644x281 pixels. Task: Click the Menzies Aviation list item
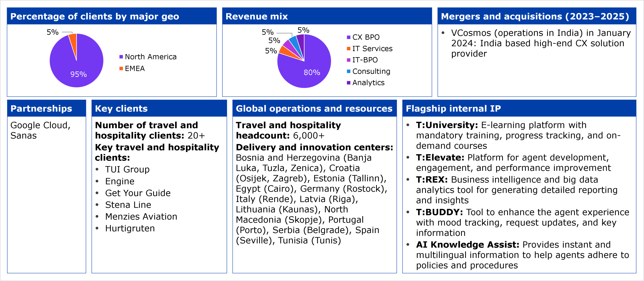(x=141, y=217)
